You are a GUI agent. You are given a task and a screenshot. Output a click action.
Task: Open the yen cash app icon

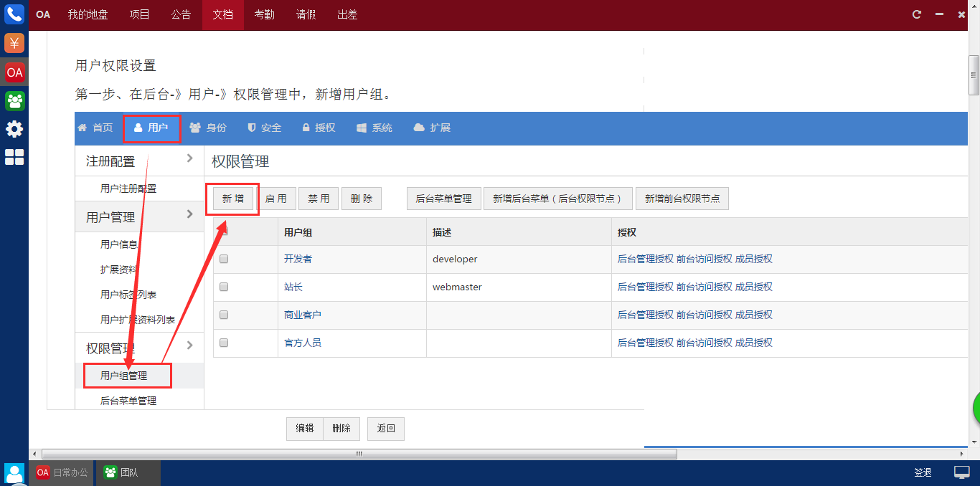point(14,43)
